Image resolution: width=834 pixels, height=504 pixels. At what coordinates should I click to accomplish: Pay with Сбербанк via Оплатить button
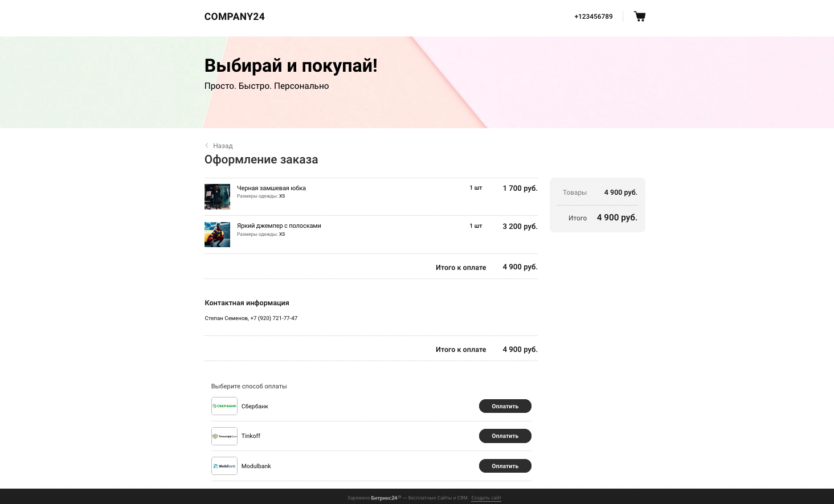[x=505, y=406]
